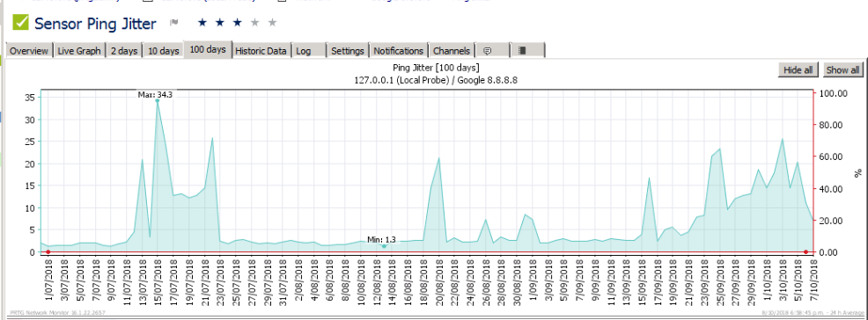
Task: Set priority to the second star
Action: click(x=220, y=22)
